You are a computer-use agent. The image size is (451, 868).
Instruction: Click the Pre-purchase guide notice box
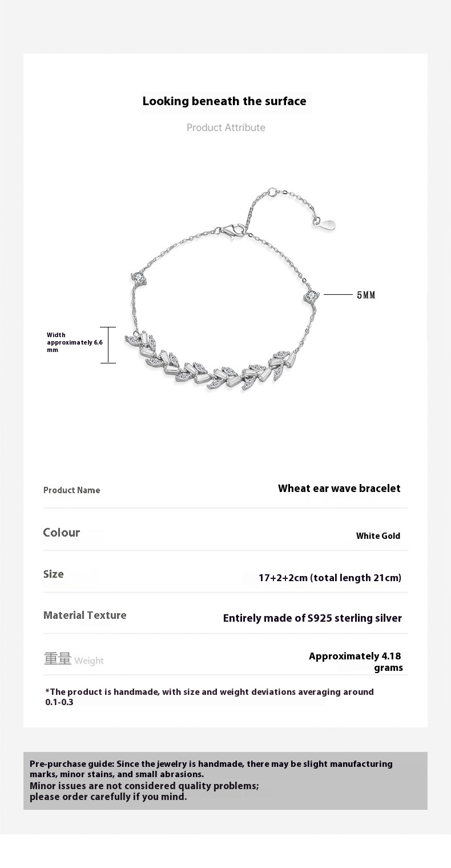[x=226, y=781]
